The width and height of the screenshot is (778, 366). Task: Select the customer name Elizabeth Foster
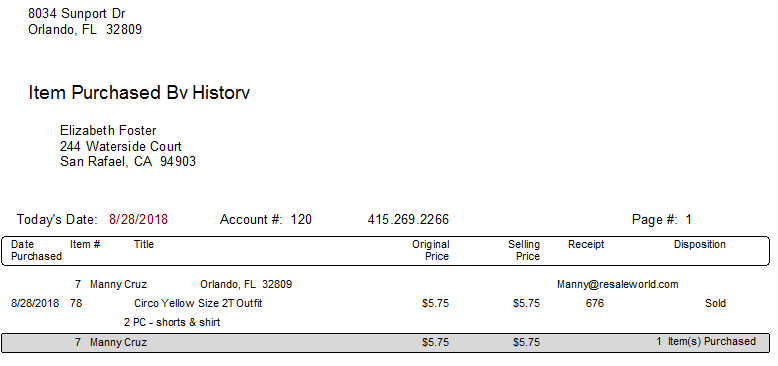[108, 130]
